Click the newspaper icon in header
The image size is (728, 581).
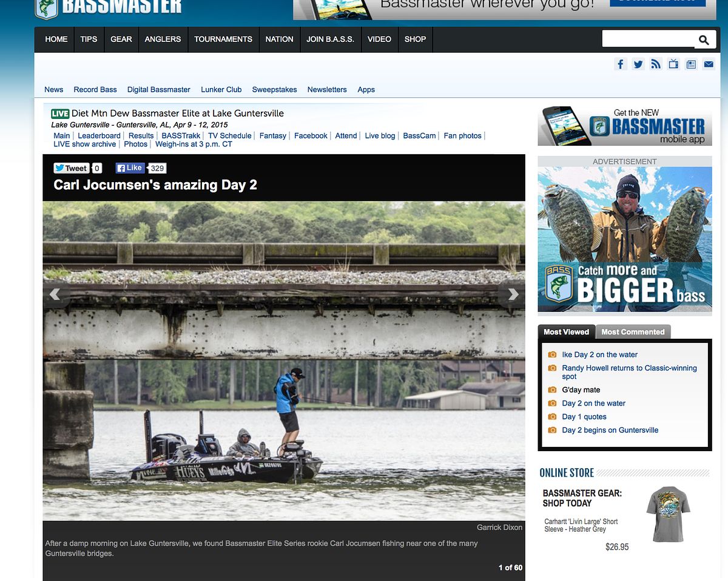691,64
